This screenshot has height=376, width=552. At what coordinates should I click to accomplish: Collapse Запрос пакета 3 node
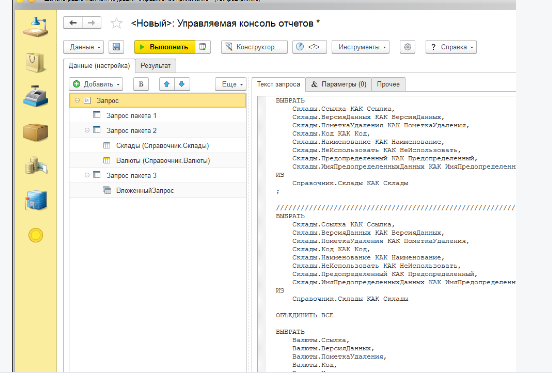[87, 175]
